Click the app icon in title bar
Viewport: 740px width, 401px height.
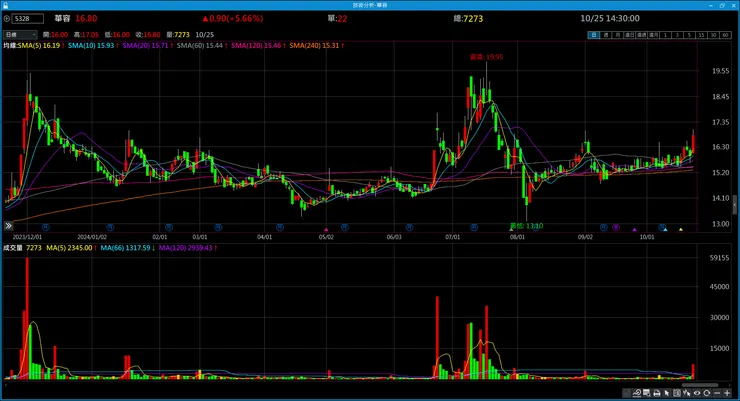pos(6,5)
